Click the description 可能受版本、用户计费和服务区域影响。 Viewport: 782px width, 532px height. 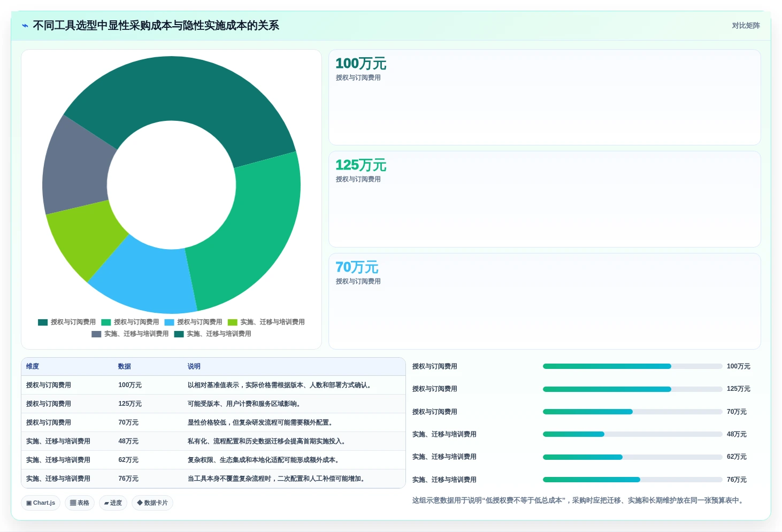coord(246,404)
